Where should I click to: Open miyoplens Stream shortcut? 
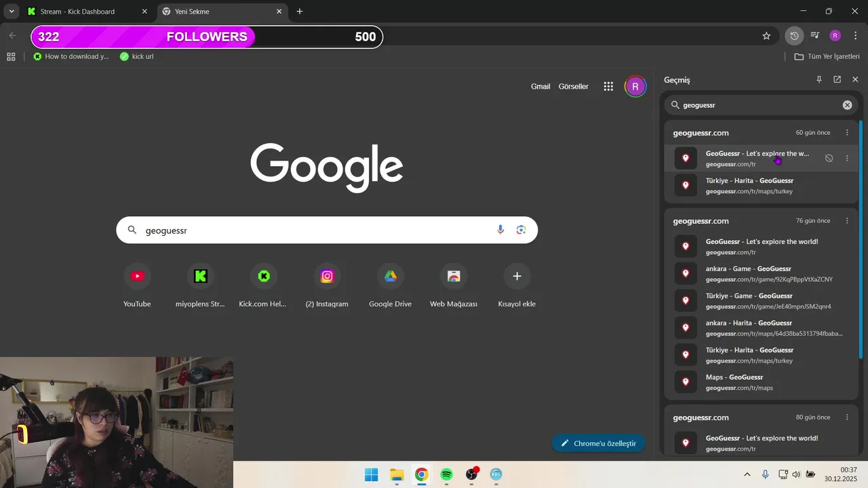click(x=200, y=285)
